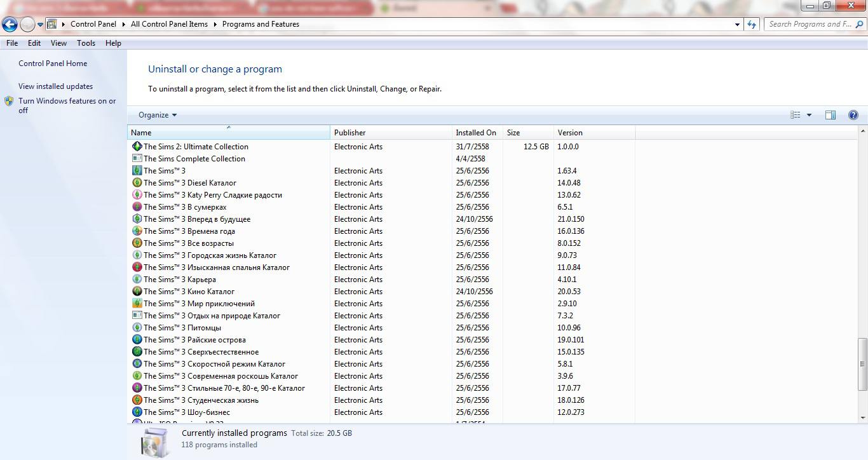Expand the chevron after Control Panel breadcrumb
Screen dimensions: 868x460
point(124,24)
